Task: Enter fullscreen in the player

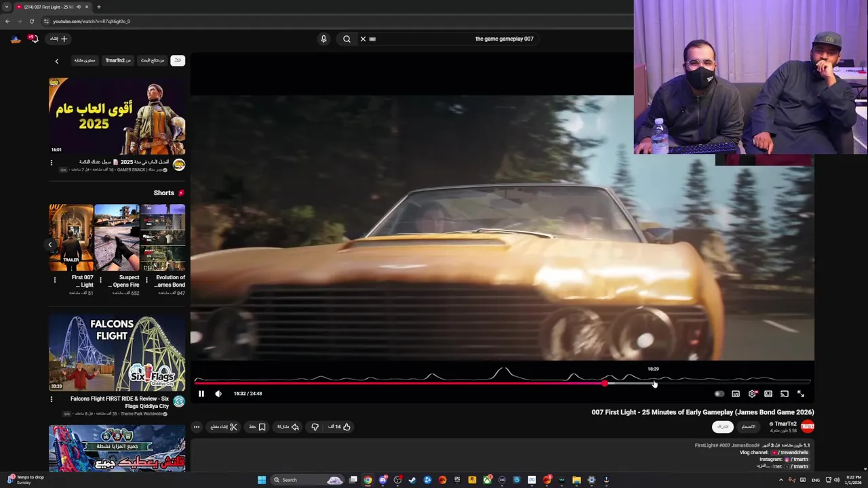Action: (x=801, y=394)
